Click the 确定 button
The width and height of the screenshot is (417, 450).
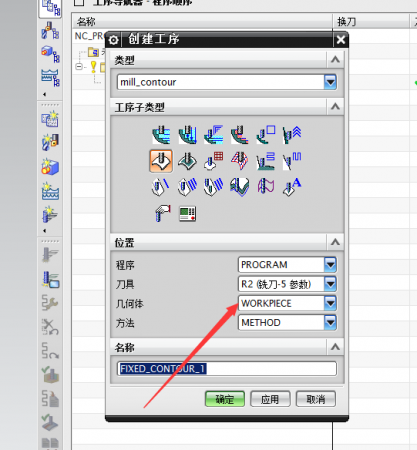pos(225,399)
